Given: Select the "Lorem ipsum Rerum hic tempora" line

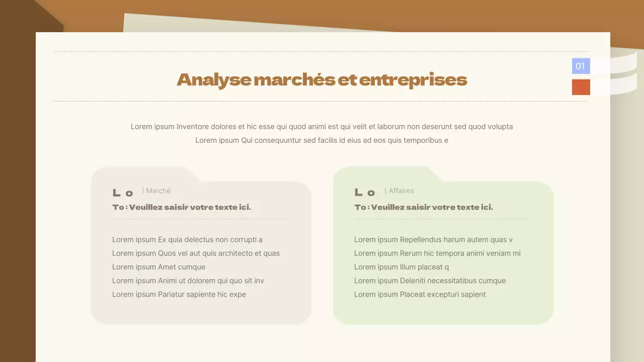Looking at the screenshot, I should (x=437, y=253).
